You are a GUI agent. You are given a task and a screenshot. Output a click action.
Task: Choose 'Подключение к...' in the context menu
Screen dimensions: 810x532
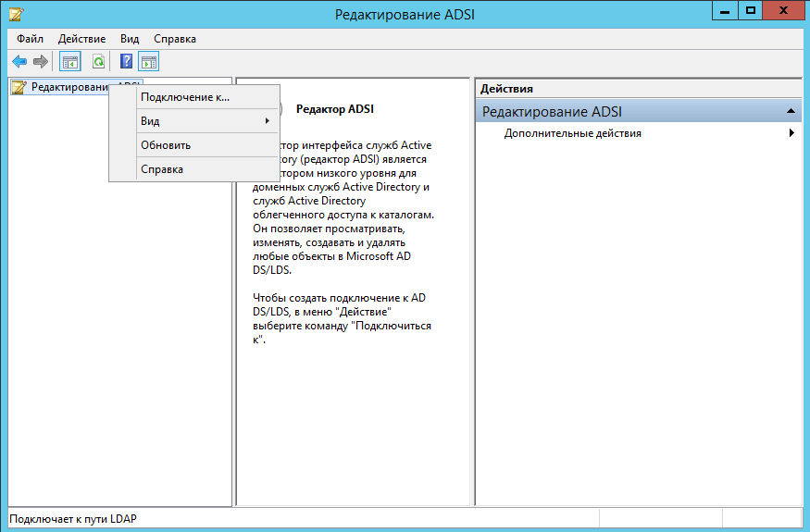click(194, 97)
